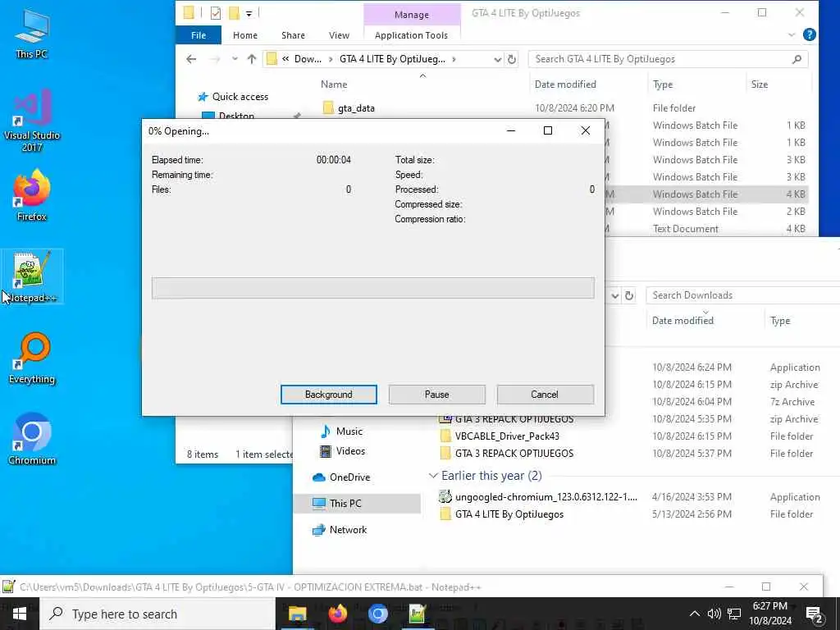Open address dropdown in Downloads window
840x630 pixels.
click(x=615, y=295)
